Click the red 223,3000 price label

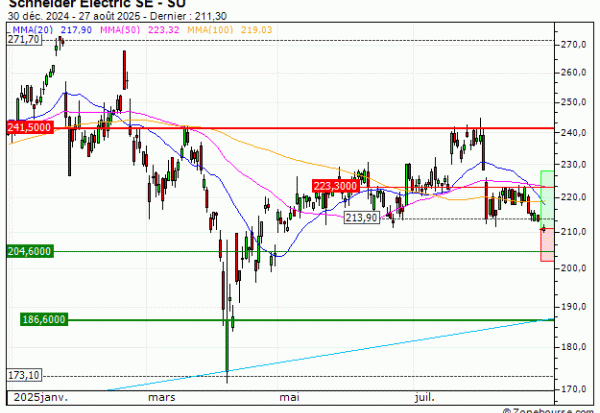coord(335,186)
